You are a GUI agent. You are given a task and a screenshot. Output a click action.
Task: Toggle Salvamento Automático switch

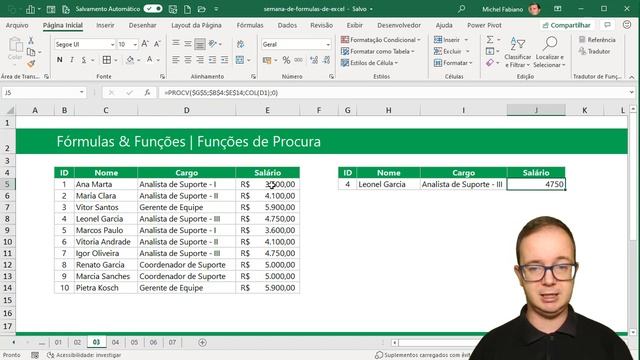[x=153, y=9]
